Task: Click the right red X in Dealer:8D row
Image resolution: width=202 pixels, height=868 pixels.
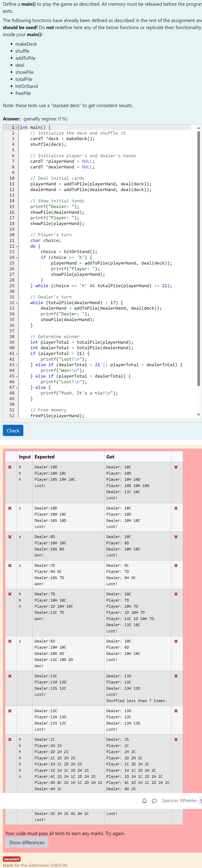Action: [176, 537]
